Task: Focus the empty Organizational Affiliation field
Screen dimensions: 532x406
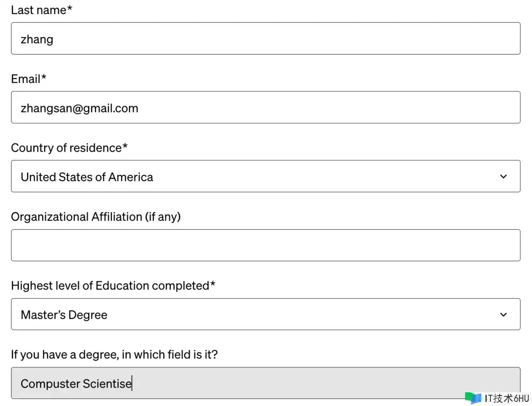Action: (x=265, y=245)
